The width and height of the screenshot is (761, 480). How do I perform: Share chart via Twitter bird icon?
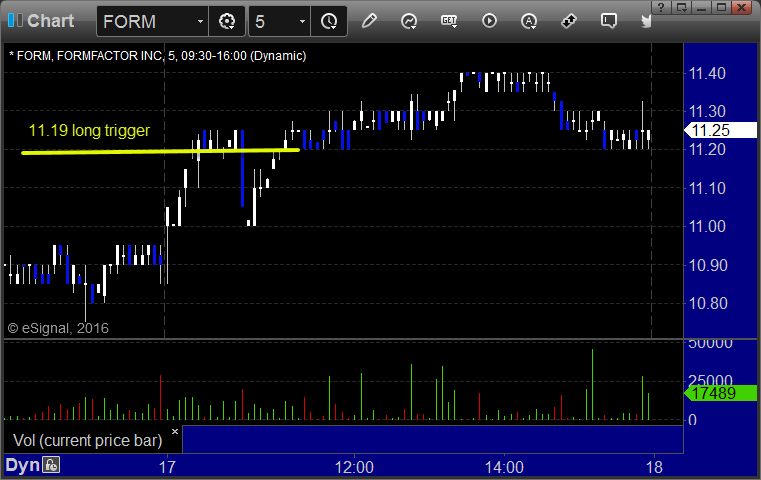point(646,21)
